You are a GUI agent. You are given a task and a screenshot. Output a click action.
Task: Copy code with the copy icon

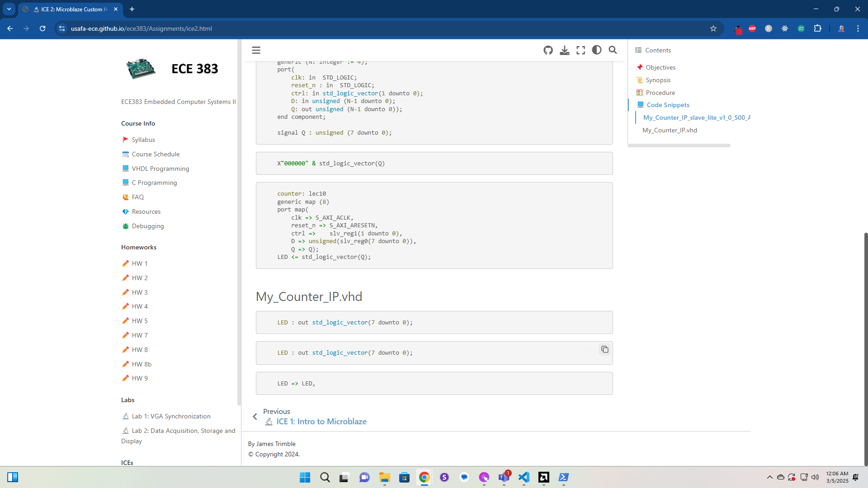604,349
